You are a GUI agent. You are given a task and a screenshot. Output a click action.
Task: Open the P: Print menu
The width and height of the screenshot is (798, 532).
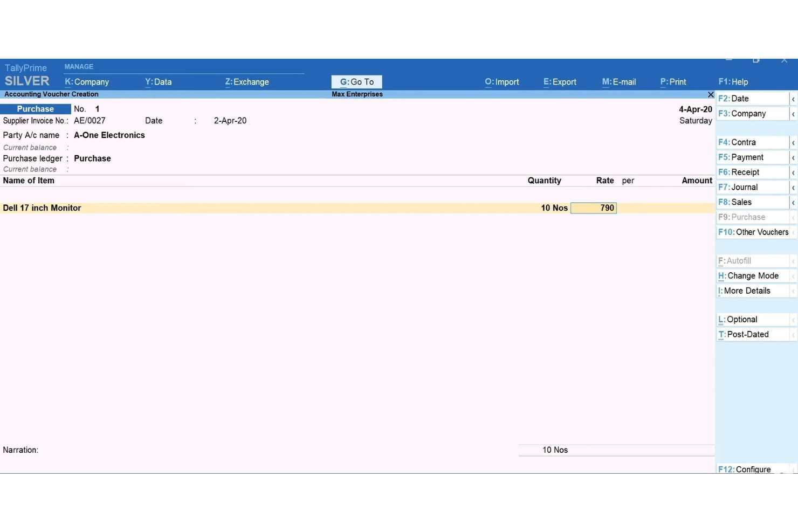673,82
